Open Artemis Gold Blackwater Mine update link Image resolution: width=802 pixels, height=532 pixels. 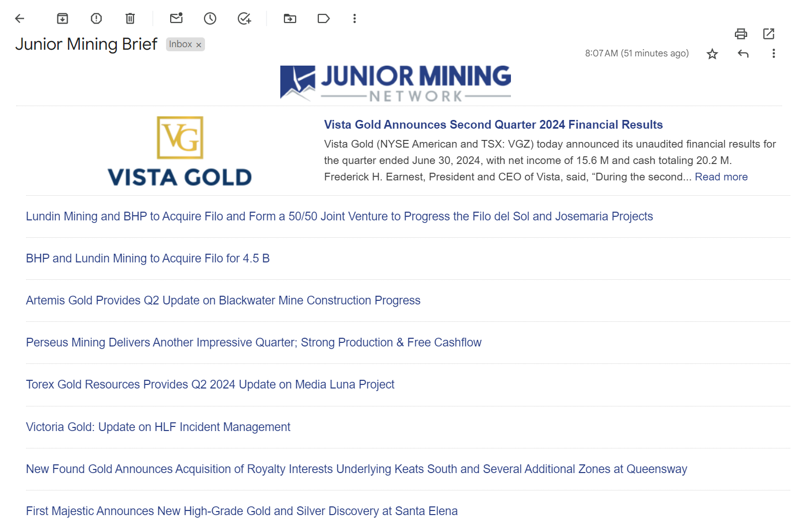[x=223, y=300]
